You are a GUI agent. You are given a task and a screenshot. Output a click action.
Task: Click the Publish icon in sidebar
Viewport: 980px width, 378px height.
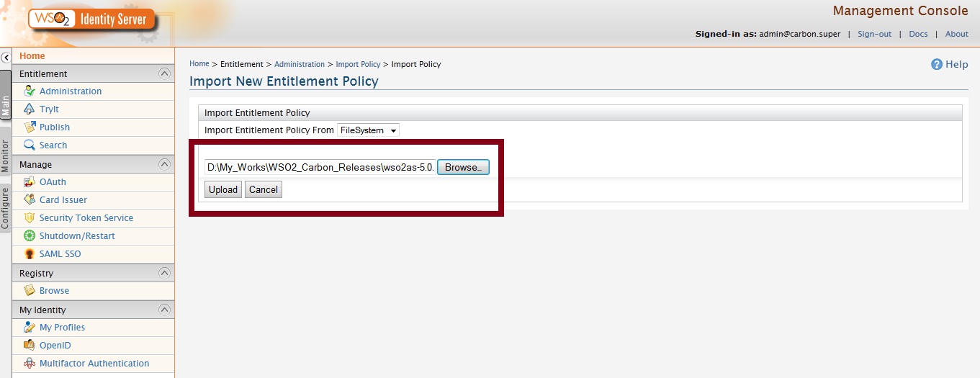pyautogui.click(x=30, y=127)
